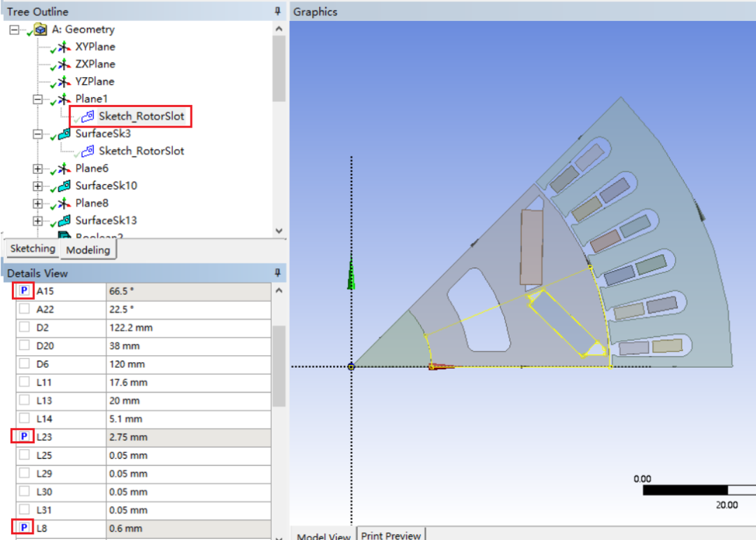The image size is (756, 540).
Task: Toggle parameter checkbox for A15
Action: click(24, 291)
